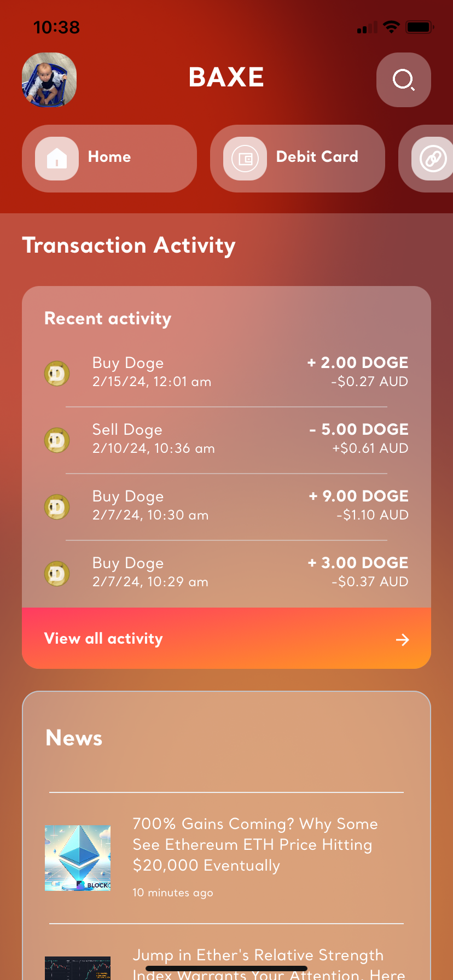
Task: Tap the Debit Card wallet icon
Action: click(245, 159)
